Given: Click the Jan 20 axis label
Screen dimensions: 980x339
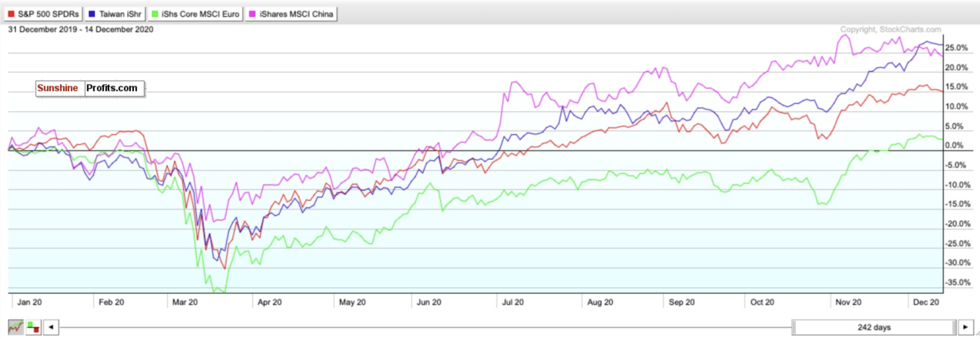Looking at the screenshot, I should tap(29, 302).
